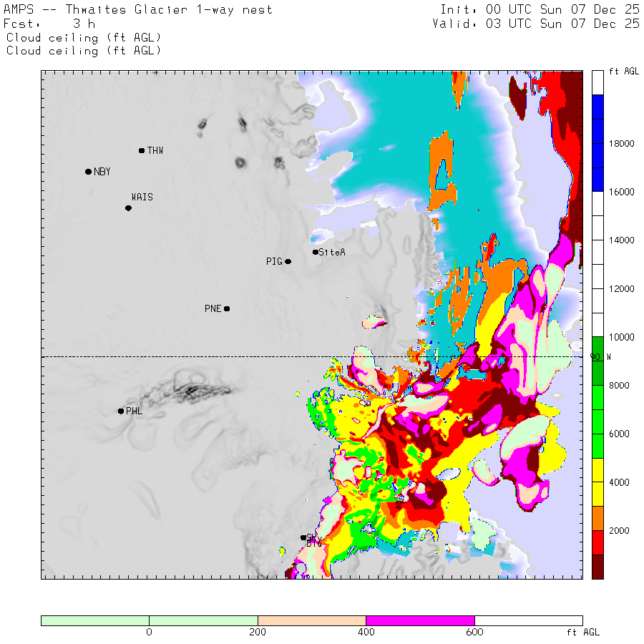Click the PHL station marker dot
This screenshot has width=644, height=644.
pos(121,411)
